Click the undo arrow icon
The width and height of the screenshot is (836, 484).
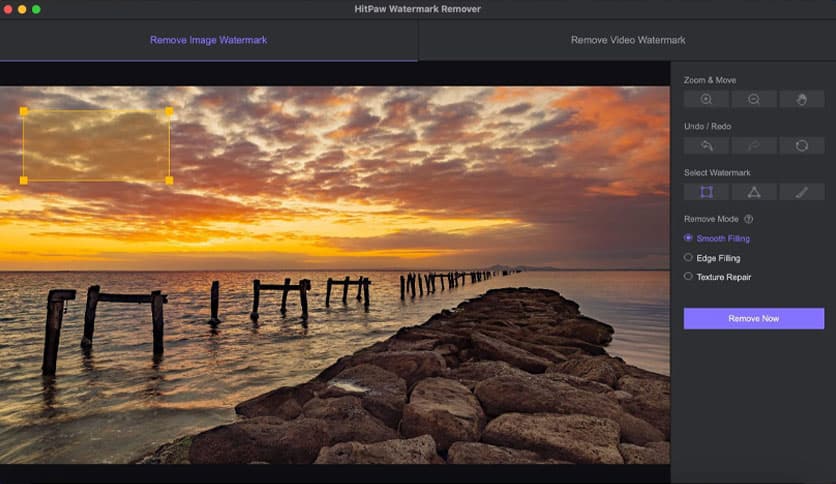pos(706,146)
